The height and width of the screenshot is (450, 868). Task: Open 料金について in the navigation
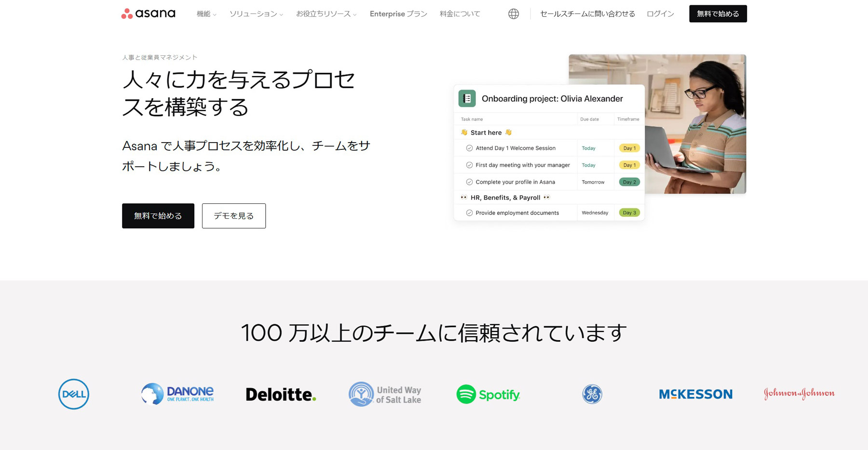coord(460,14)
